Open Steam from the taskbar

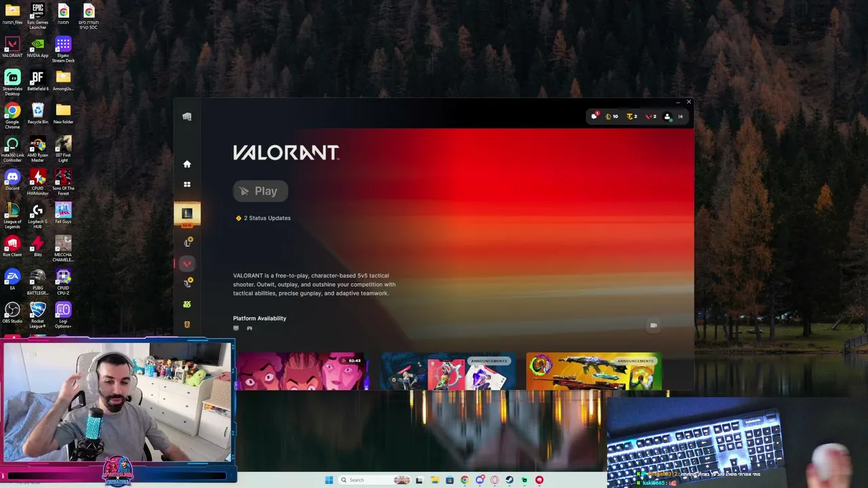point(509,480)
